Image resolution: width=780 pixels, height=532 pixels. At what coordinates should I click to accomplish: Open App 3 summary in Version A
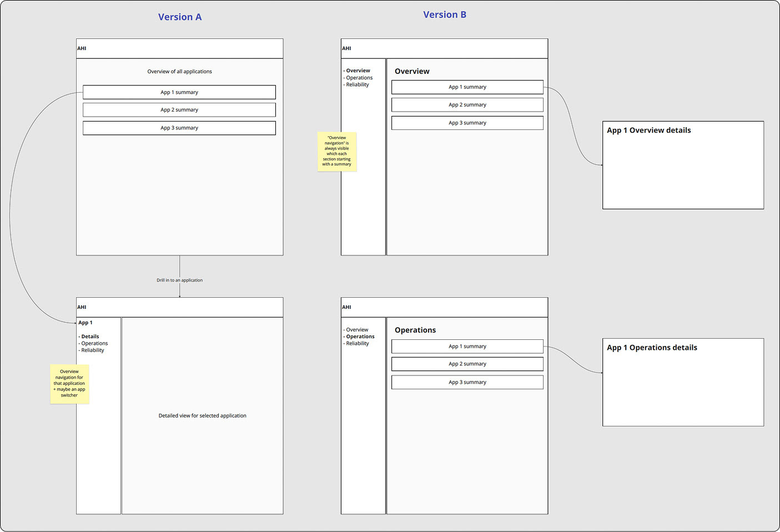tap(179, 128)
